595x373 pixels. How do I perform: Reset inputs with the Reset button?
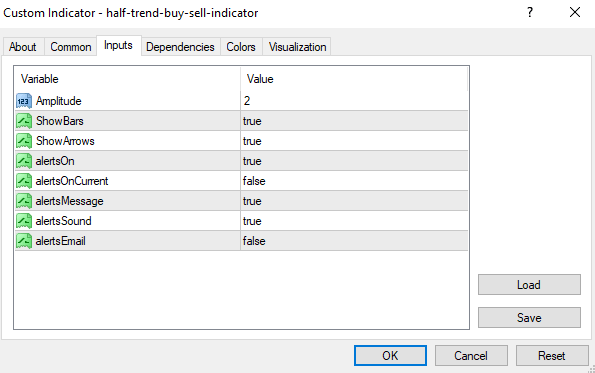tap(552, 356)
